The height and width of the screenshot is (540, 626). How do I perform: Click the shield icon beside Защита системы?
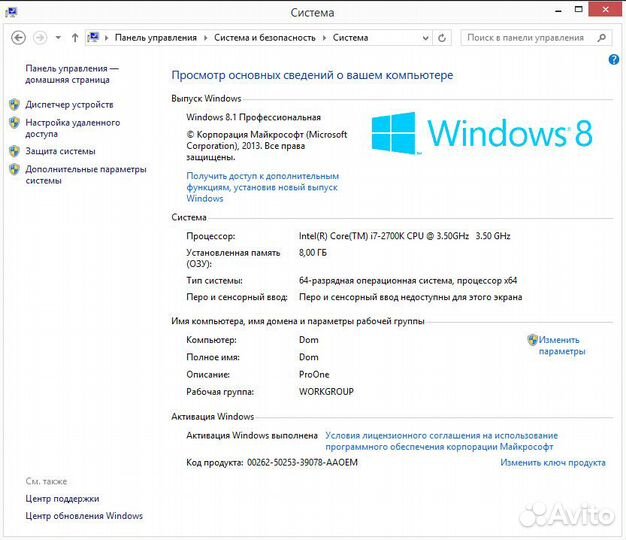point(14,151)
